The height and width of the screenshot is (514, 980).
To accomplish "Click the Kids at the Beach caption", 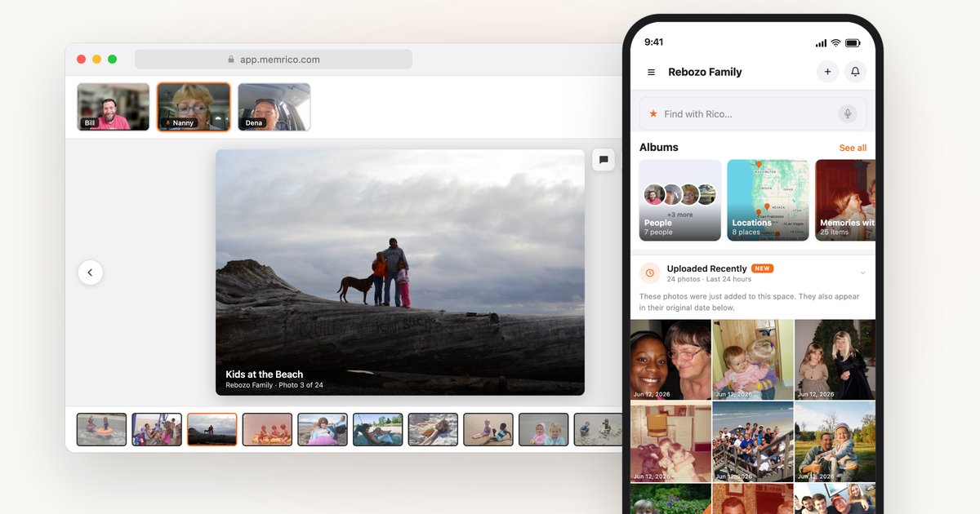I will tap(265, 374).
